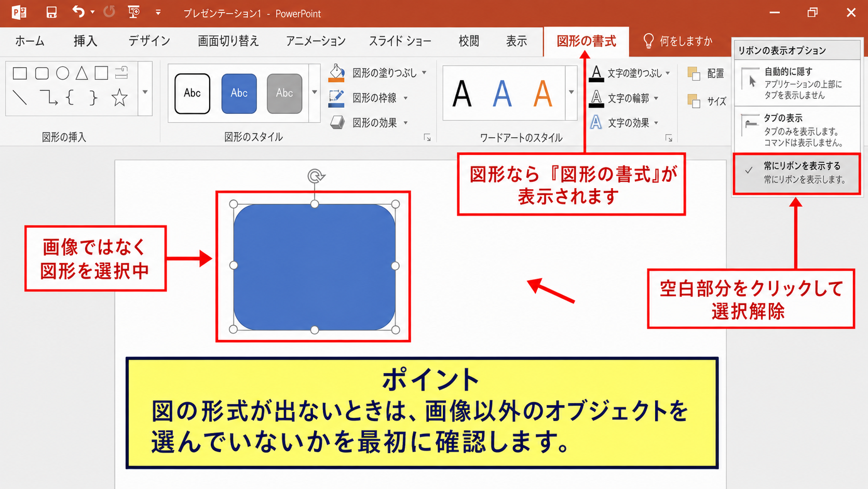The width and height of the screenshot is (868, 489).
Task: Open the ワードアートのスタイル dialog launcher
Action: [x=669, y=138]
